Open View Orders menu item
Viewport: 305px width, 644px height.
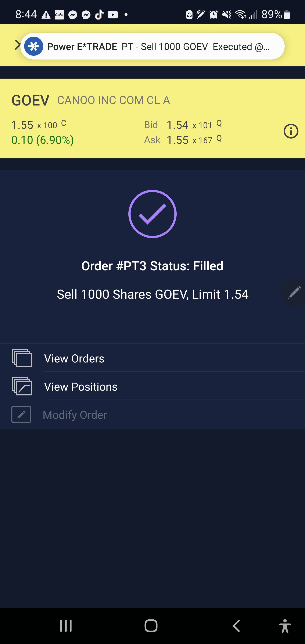pyautogui.click(x=74, y=358)
